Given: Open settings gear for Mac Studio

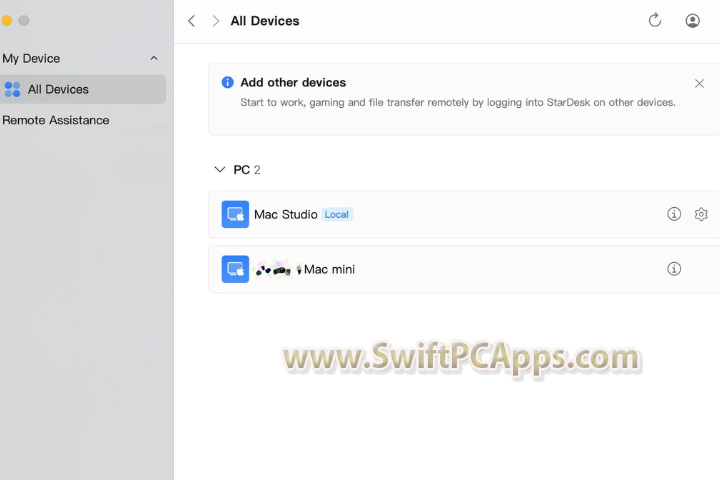Looking at the screenshot, I should pyautogui.click(x=701, y=214).
